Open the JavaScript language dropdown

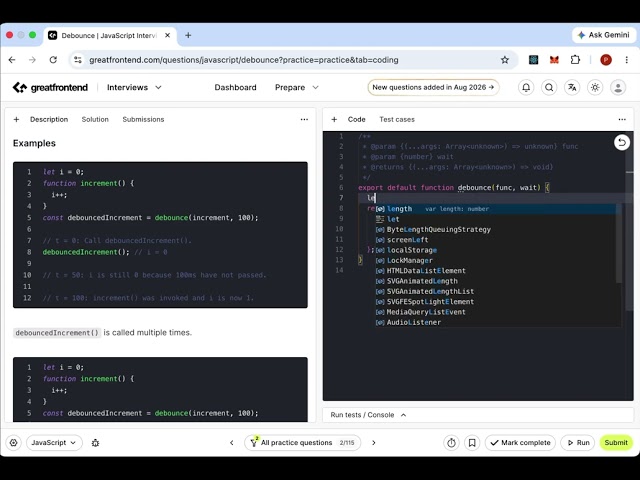pyautogui.click(x=54, y=442)
